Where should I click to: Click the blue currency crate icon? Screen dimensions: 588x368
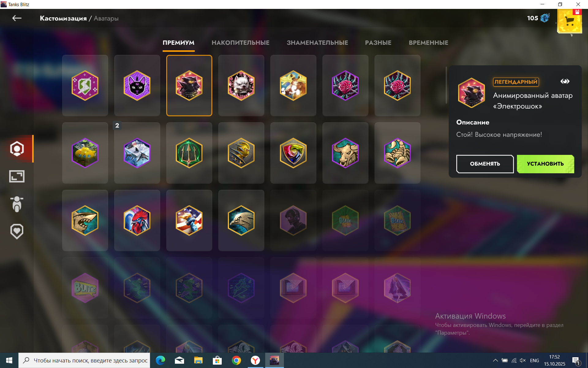click(x=545, y=18)
